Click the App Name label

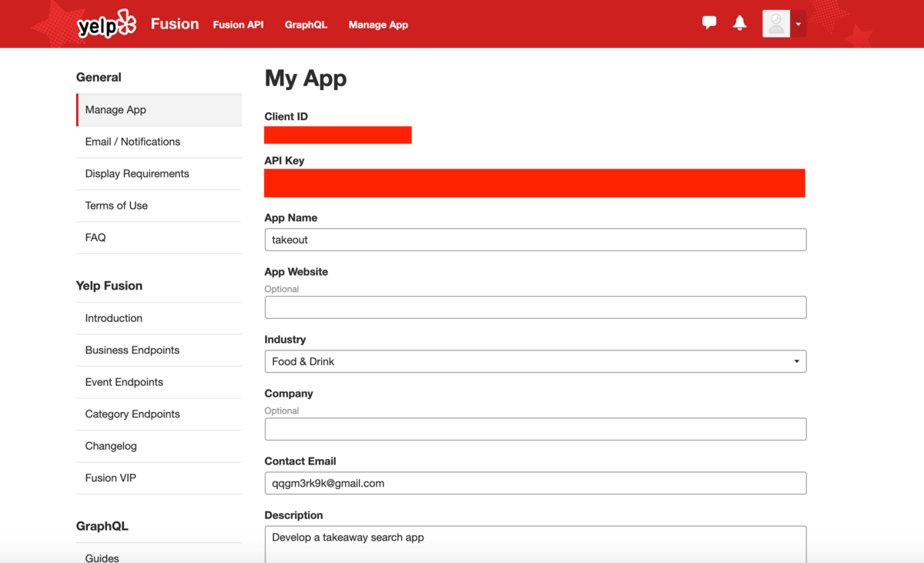point(290,218)
